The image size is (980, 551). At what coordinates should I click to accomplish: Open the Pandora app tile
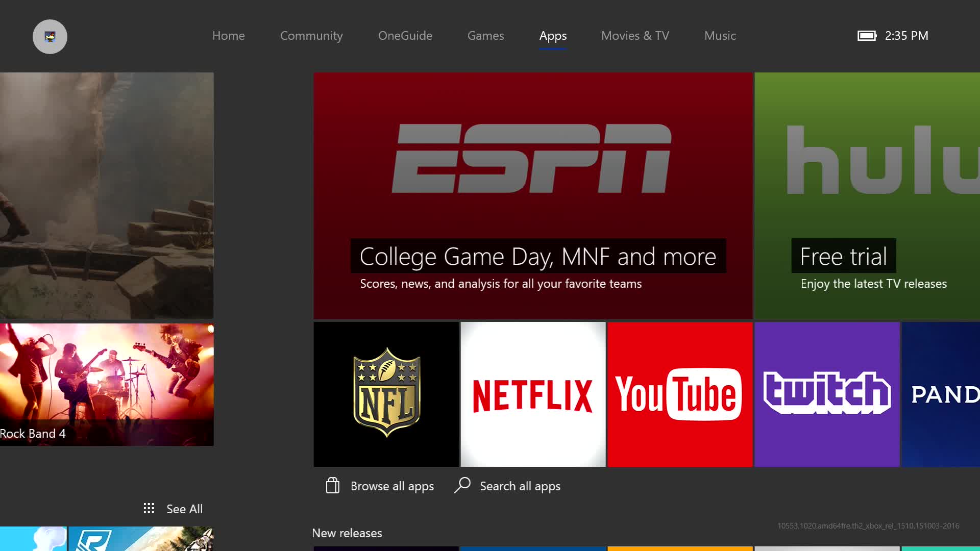click(x=941, y=394)
